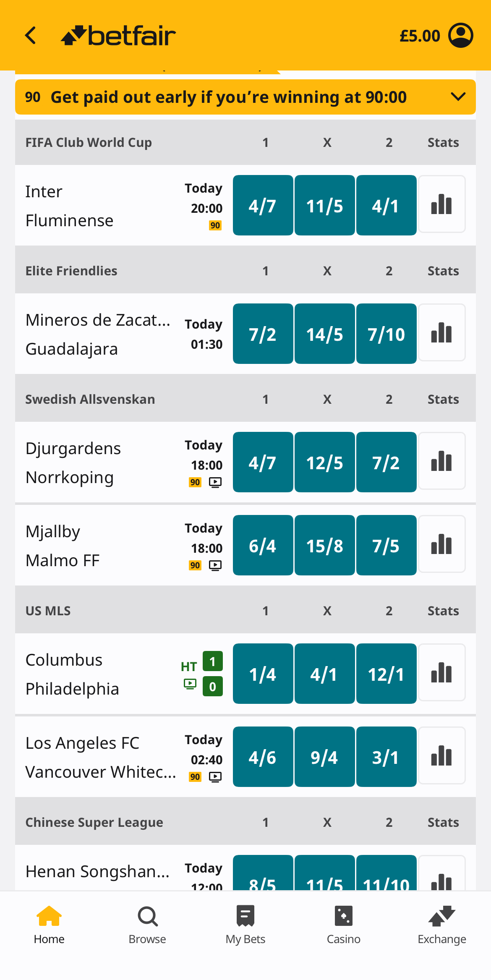This screenshot has width=491, height=980.
Task: Tap the 90 badge on Los Angeles FC match
Action: pyautogui.click(x=195, y=777)
